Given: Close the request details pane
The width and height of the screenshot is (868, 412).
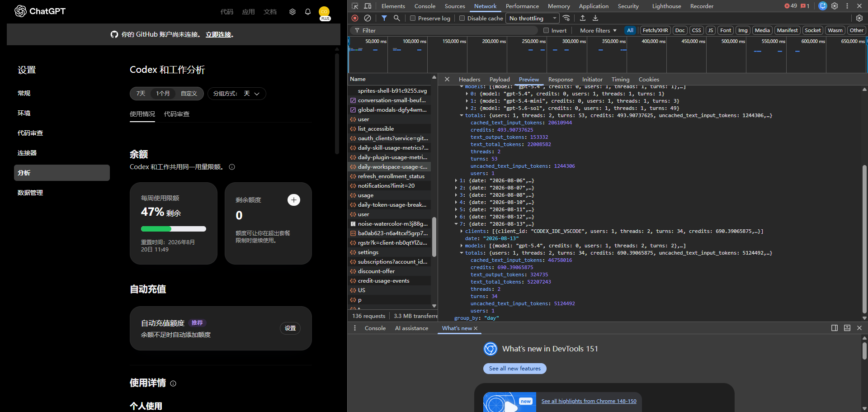Looking at the screenshot, I should coord(447,79).
